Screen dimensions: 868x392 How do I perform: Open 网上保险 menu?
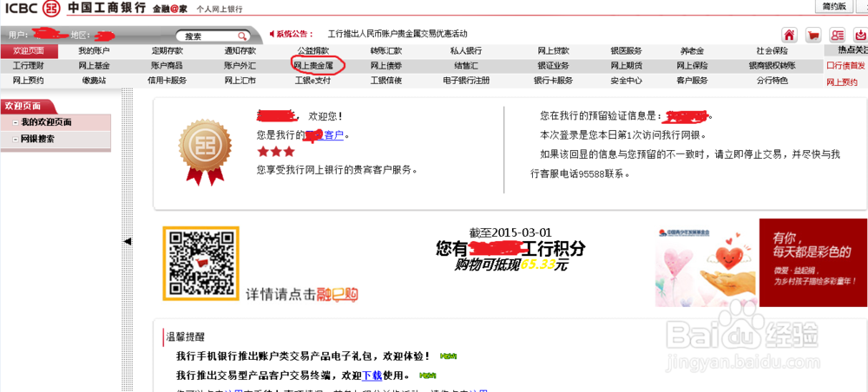click(692, 66)
